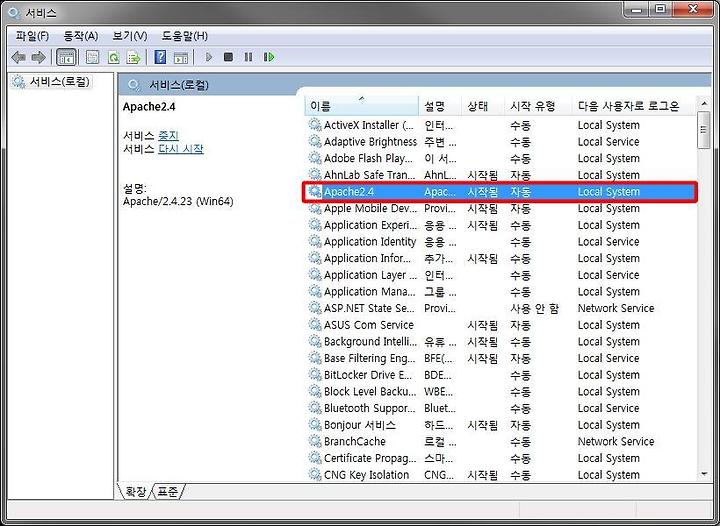Click the Export List toolbar icon
This screenshot has width=720, height=526.
[x=134, y=57]
